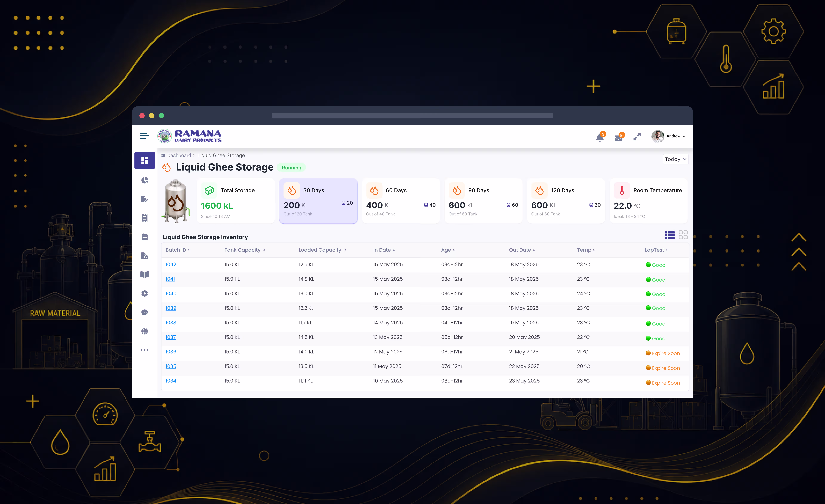Click the browser address bar
This screenshot has width=825, height=504.
[x=412, y=116]
